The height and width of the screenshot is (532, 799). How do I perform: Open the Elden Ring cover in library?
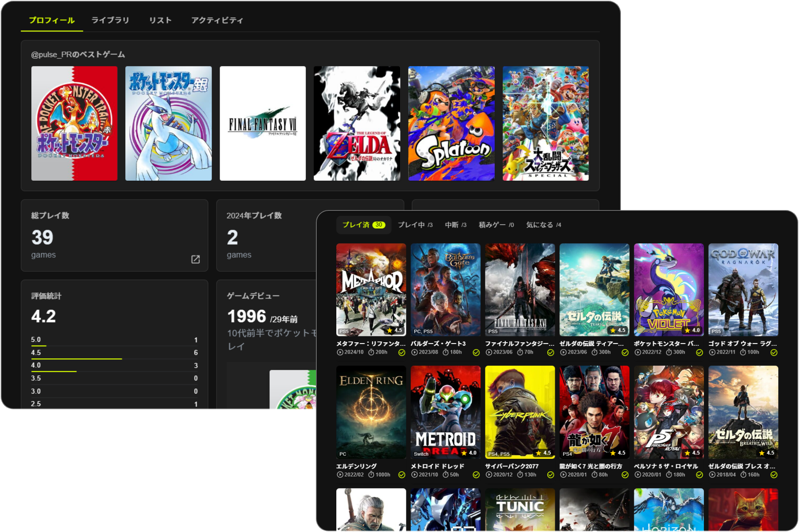coord(371,412)
